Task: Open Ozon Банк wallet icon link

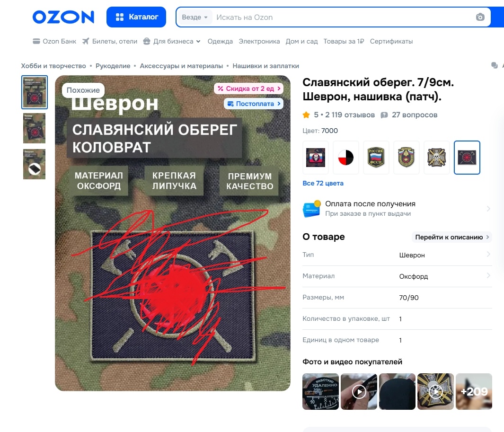Action: pos(36,41)
